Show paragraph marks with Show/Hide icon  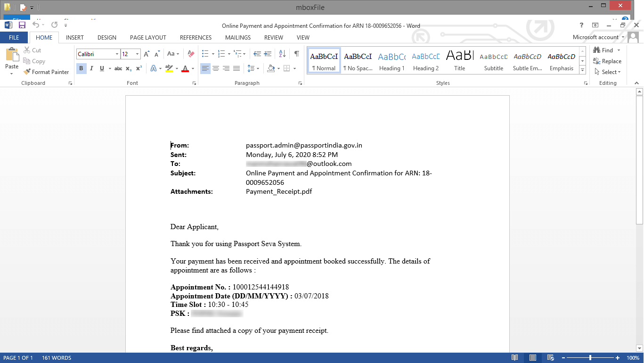tap(296, 53)
